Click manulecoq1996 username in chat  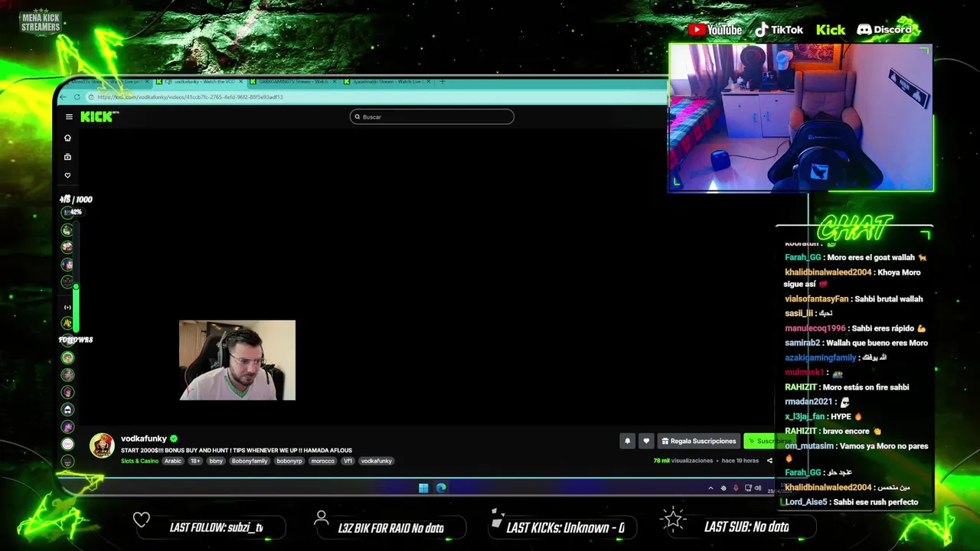[x=815, y=328]
